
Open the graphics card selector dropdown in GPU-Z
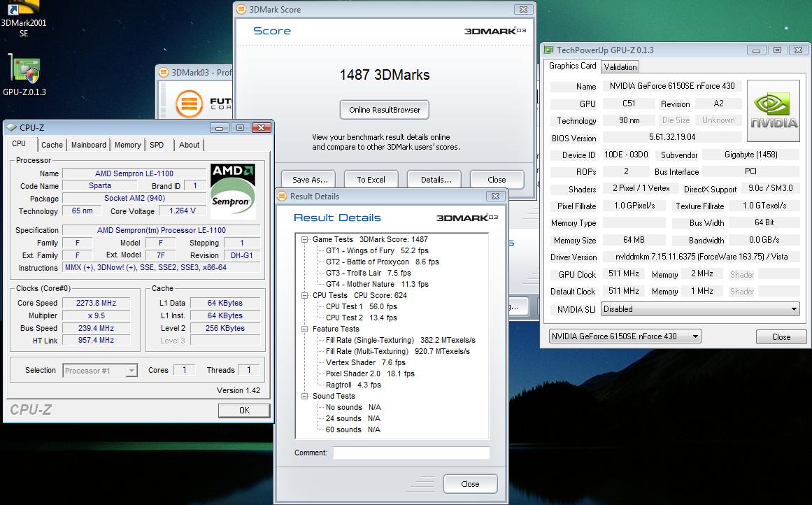(x=625, y=336)
